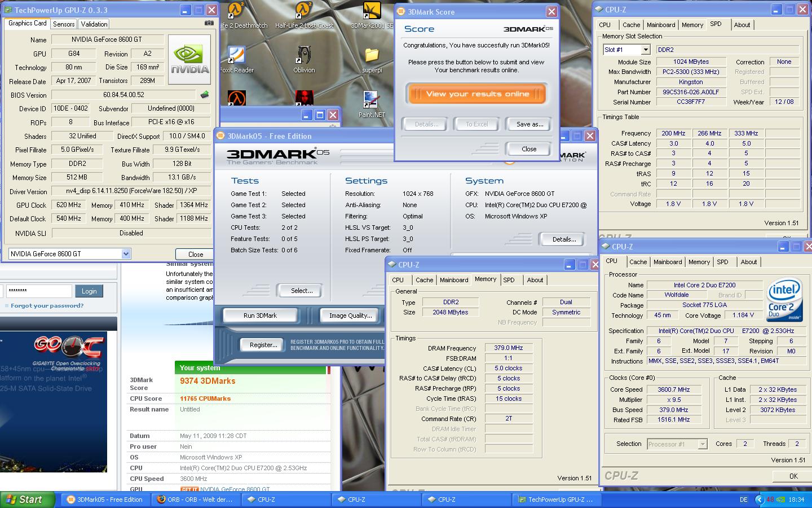Click the TechPowerUp GPU-Z title bar icon

(x=8, y=10)
